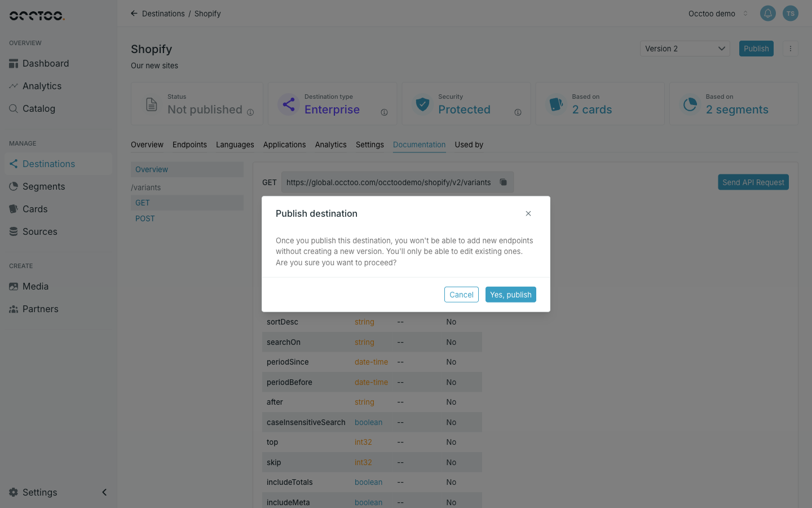Open the Occtoo demo organization switcher
Viewport: 812px width, 508px height.
(x=718, y=14)
